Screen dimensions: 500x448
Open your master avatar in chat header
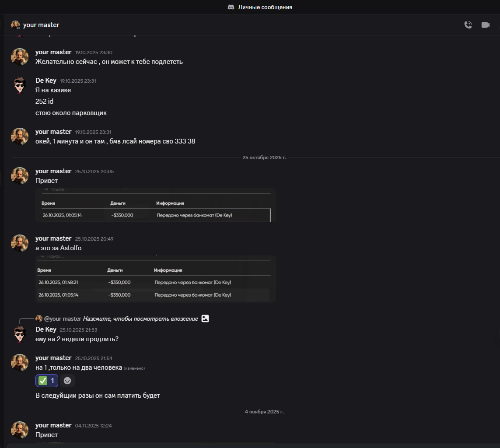(16, 25)
